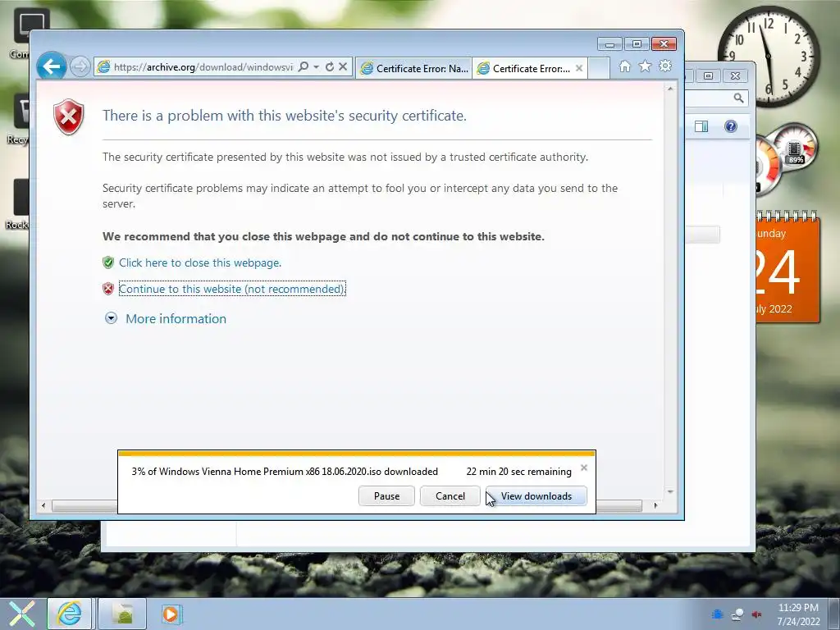Toggle the preview pane in background window
The width and height of the screenshot is (840, 630).
[x=701, y=126]
